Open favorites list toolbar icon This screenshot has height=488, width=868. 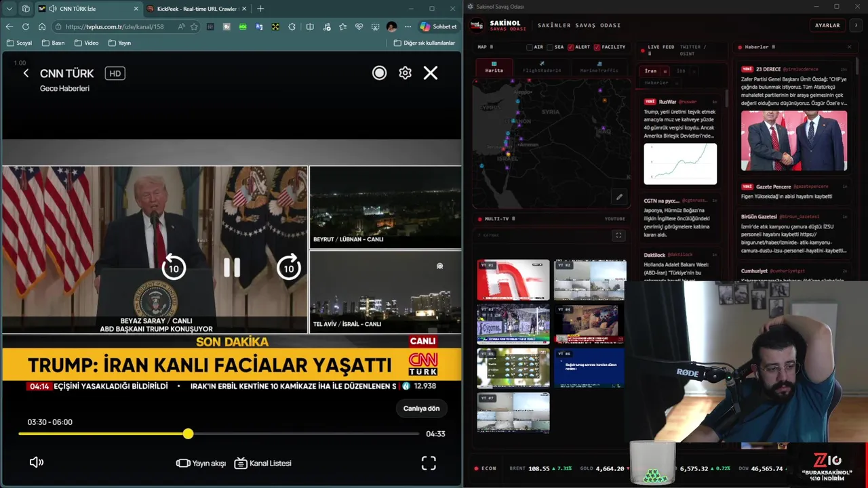click(x=342, y=26)
